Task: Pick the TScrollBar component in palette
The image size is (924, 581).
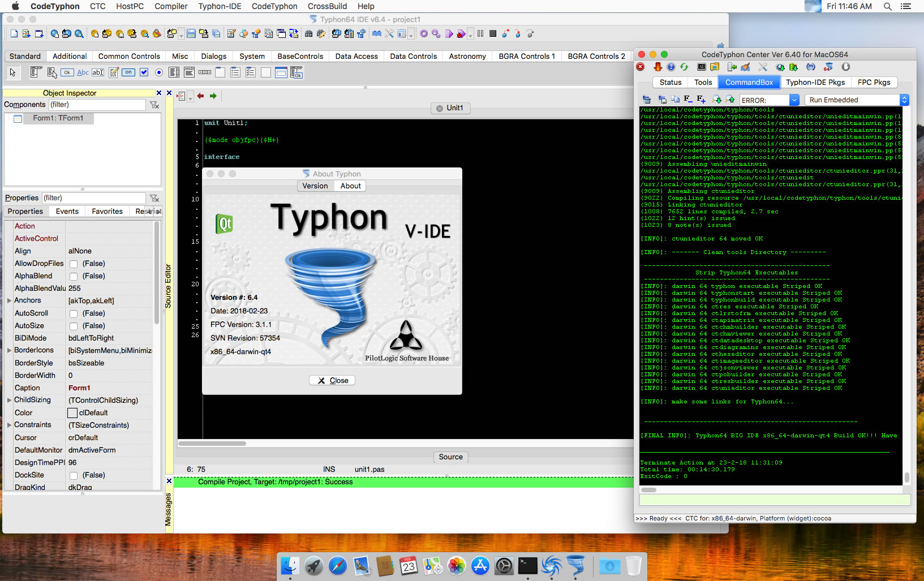Action: [x=205, y=72]
